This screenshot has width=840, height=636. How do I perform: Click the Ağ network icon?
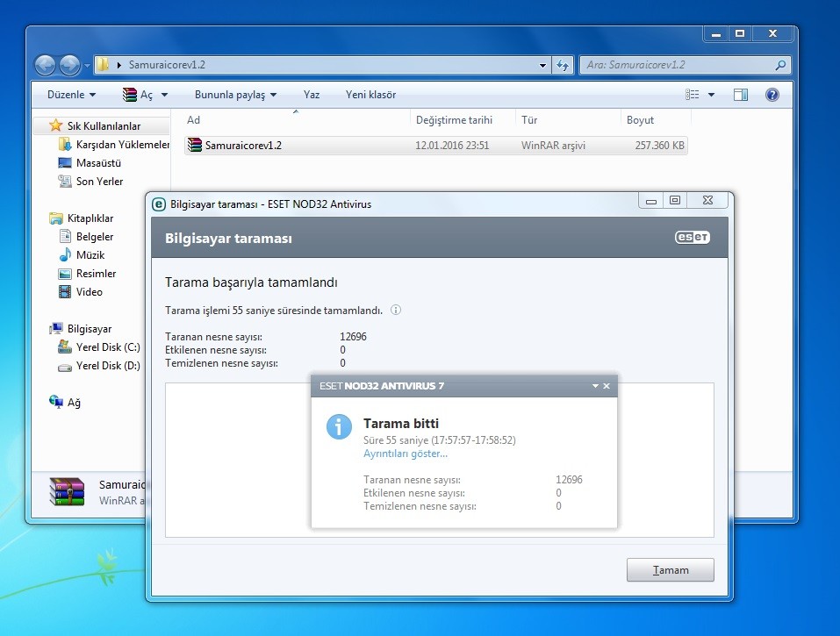click(x=55, y=402)
